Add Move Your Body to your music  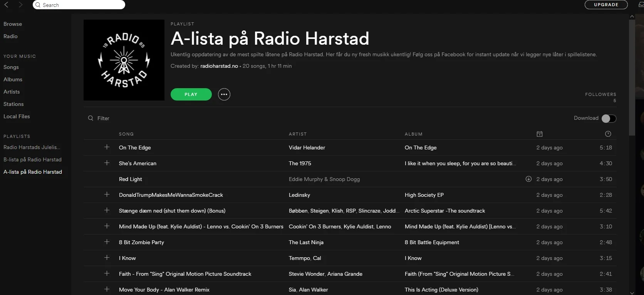[x=107, y=289]
